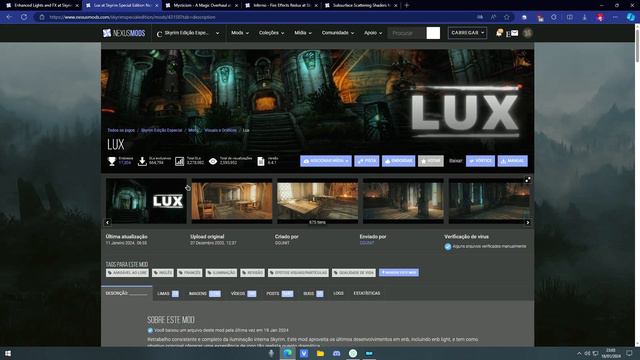Show the previous gallery image arrow
This screenshot has height=360, width=640.
click(x=107, y=222)
